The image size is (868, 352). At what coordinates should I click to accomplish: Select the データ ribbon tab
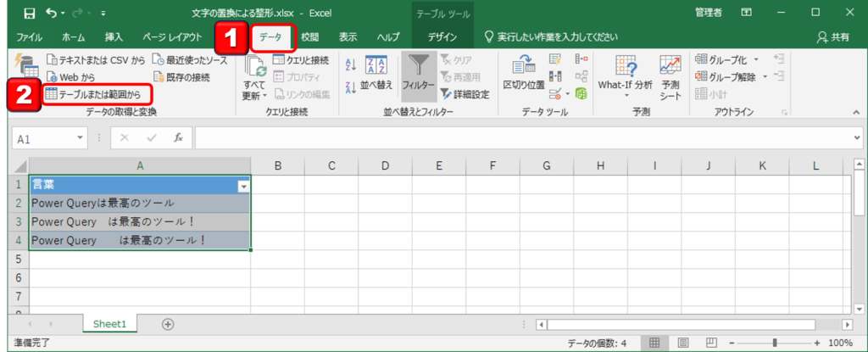270,37
